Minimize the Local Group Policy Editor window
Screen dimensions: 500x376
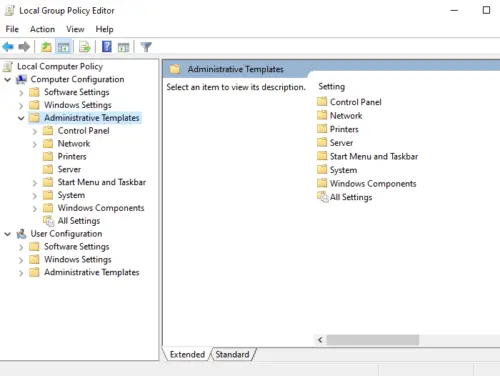pos(454,10)
